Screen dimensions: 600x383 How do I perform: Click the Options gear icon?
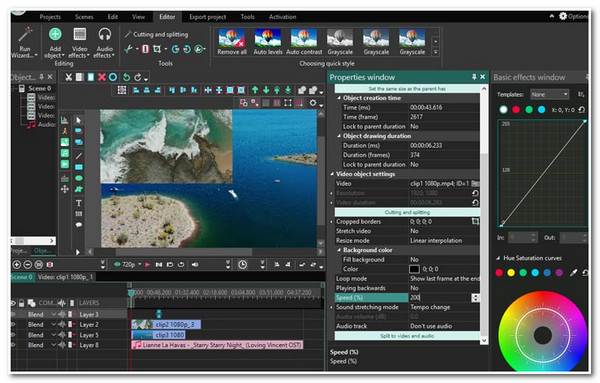click(x=563, y=16)
